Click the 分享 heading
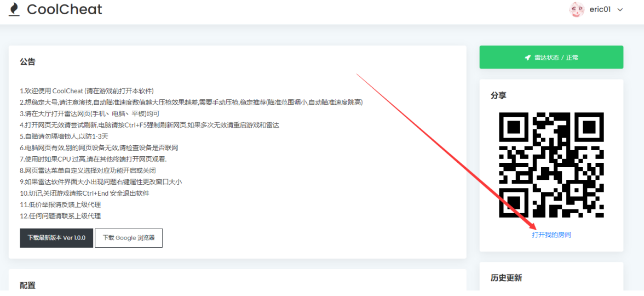 (x=498, y=95)
